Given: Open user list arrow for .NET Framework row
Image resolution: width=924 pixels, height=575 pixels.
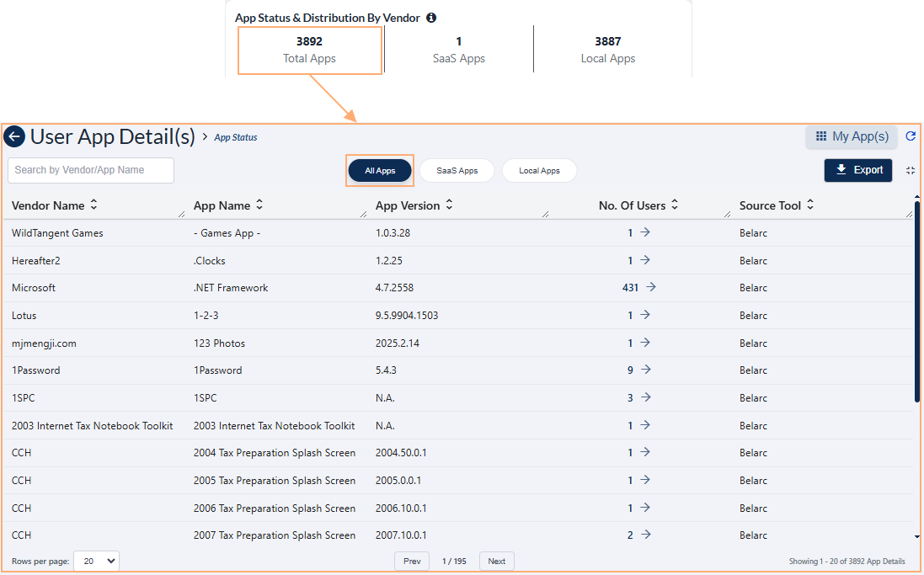Looking at the screenshot, I should pyautogui.click(x=650, y=287).
